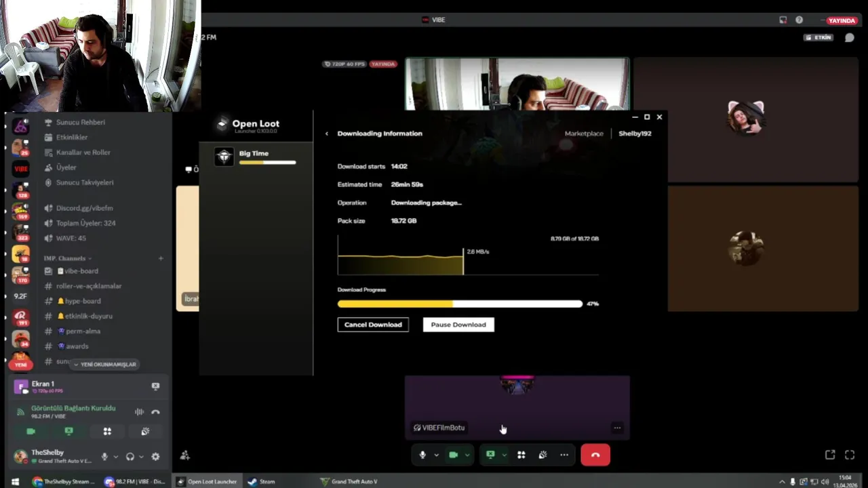868x488 pixels.
Task: Open Discord help question mark icon
Action: point(799,20)
